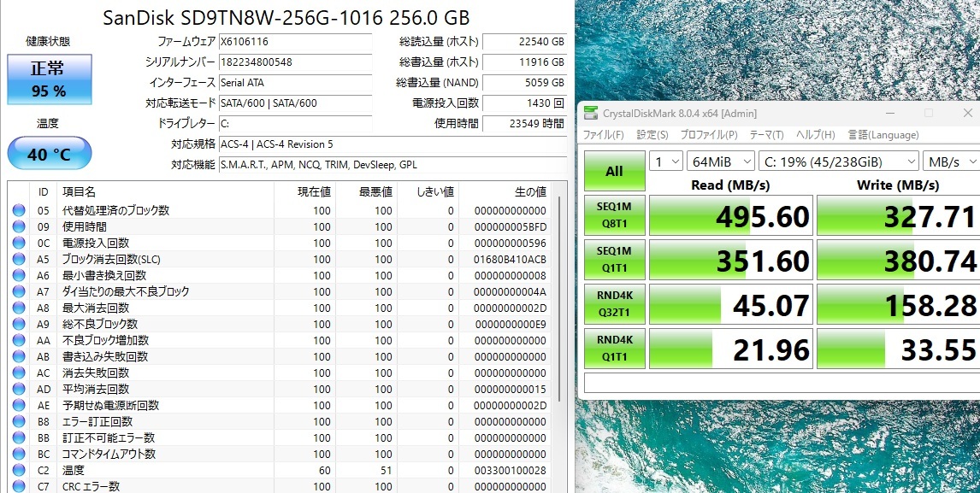Open the test count dropdown showing 1
The width and height of the screenshot is (980, 493).
point(665,161)
